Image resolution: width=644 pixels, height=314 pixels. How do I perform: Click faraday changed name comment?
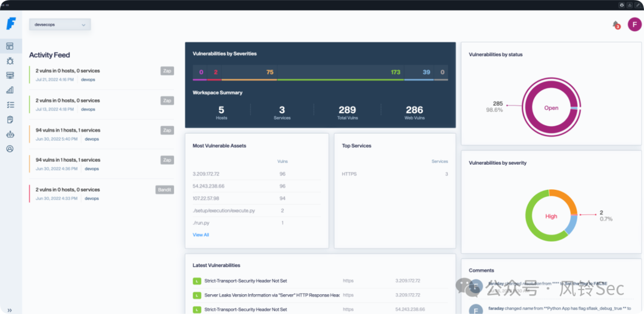pos(559,308)
